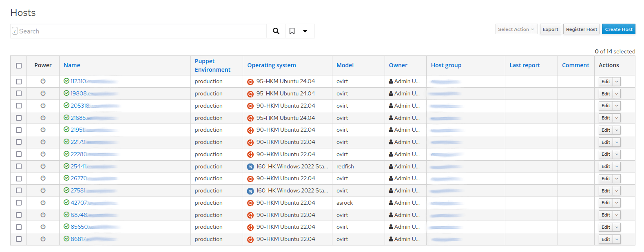Click green status icon for host 19808
Image resolution: width=644 pixels, height=252 pixels.
click(x=66, y=93)
